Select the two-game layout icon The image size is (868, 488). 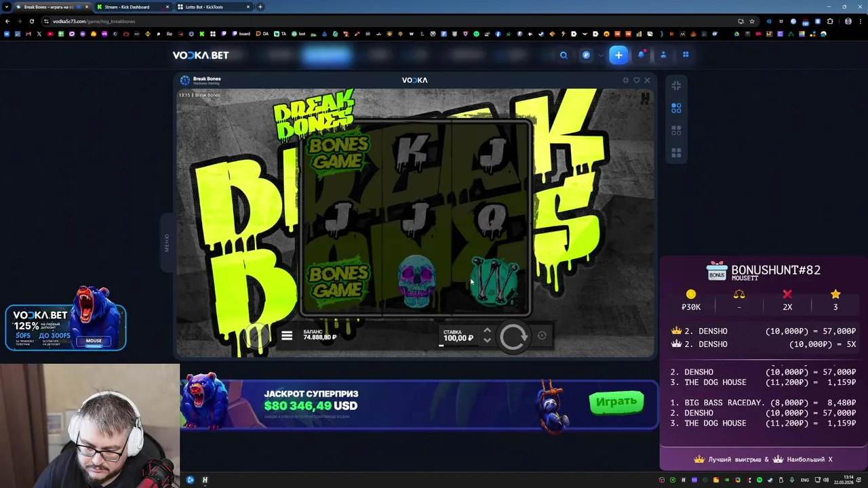[676, 130]
